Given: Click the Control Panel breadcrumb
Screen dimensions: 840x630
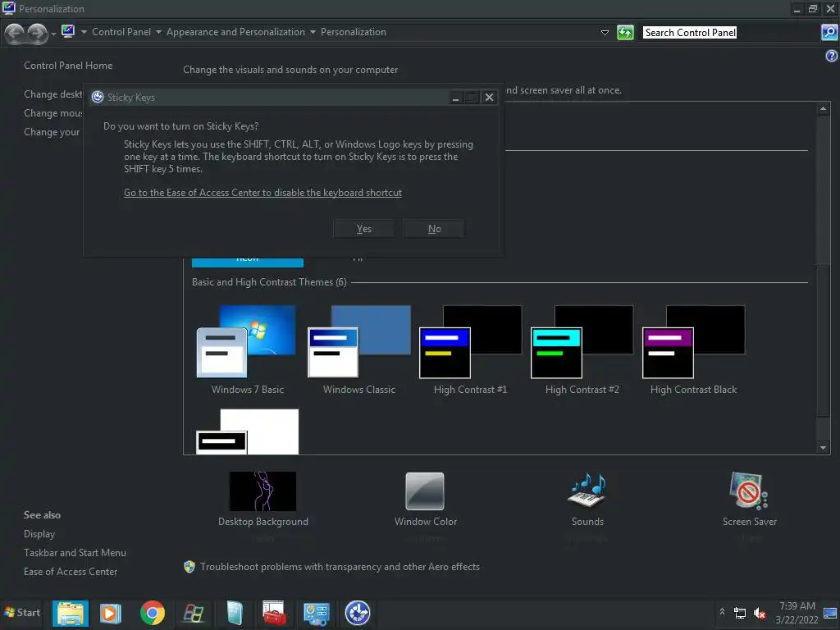Looking at the screenshot, I should 121,32.
